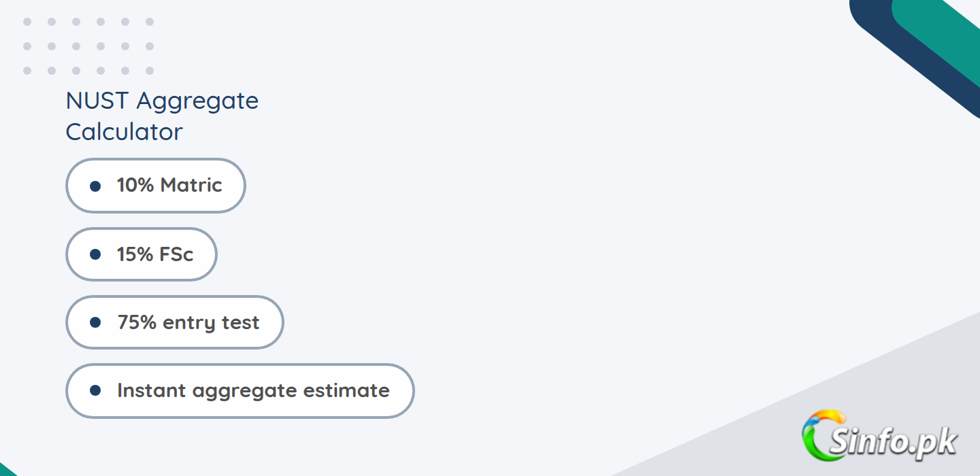The width and height of the screenshot is (980, 476).
Task: Select the 10% Matric pill
Action: [155, 186]
